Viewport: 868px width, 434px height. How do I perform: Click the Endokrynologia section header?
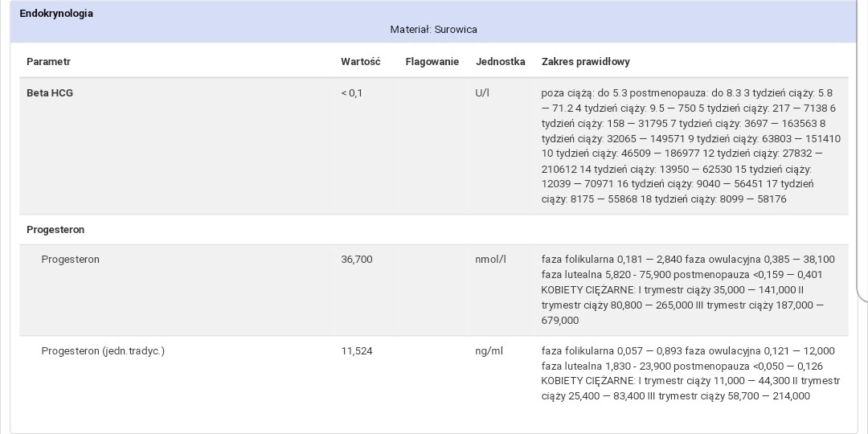coord(56,14)
